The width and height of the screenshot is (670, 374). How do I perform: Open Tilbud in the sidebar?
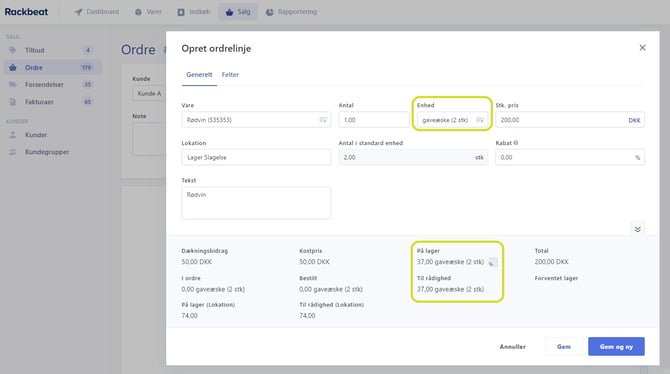pyautogui.click(x=53, y=50)
